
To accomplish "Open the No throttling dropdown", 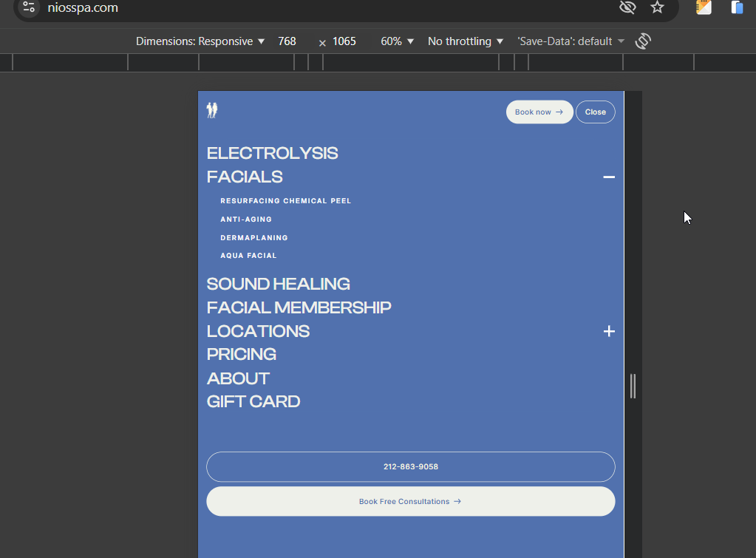I will click(x=466, y=41).
